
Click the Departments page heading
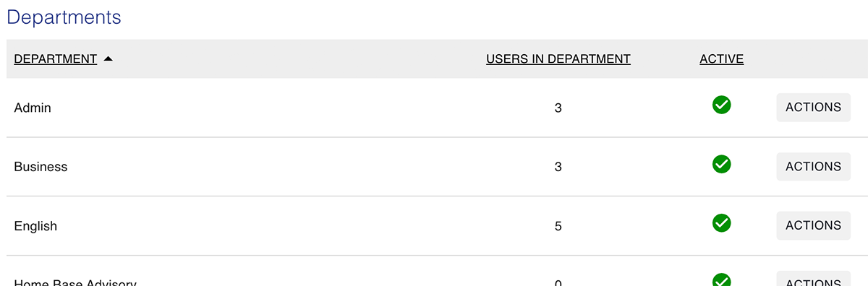(64, 18)
